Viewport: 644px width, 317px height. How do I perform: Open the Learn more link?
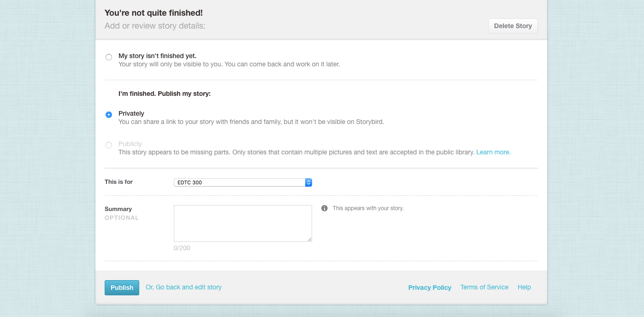[493, 152]
